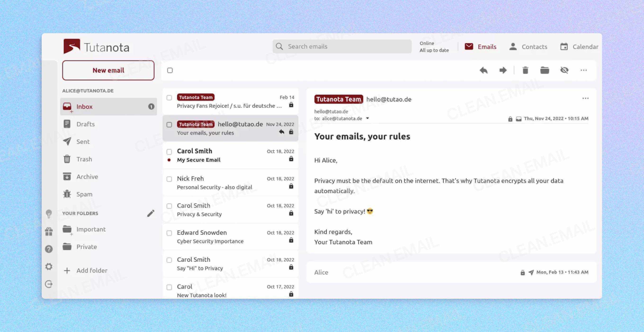Open settings via the gear icon
The height and width of the screenshot is (332, 644).
click(x=49, y=267)
